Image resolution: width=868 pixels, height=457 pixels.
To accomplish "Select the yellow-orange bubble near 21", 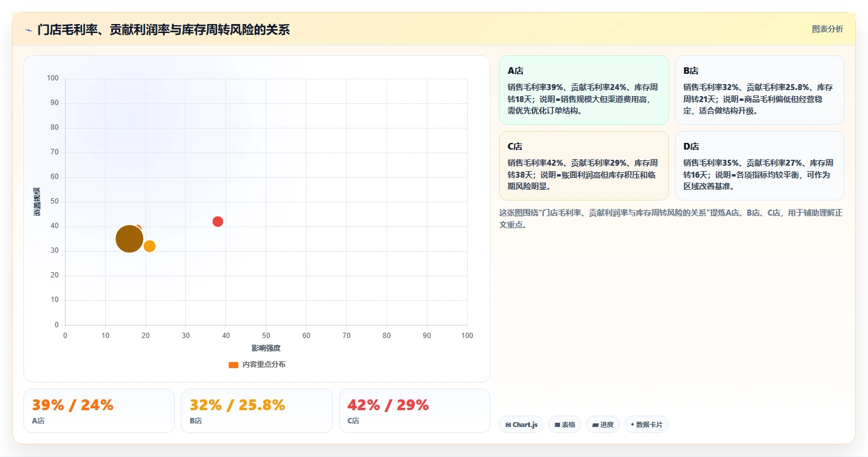I will pyautogui.click(x=150, y=246).
